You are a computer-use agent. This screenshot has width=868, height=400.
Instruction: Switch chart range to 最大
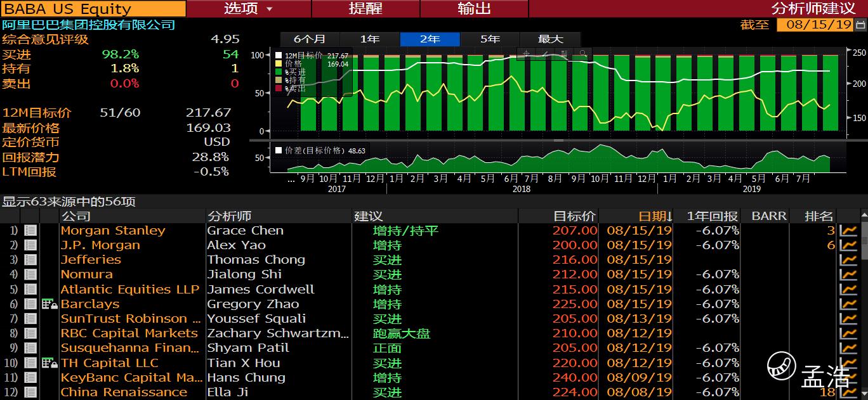[550, 39]
